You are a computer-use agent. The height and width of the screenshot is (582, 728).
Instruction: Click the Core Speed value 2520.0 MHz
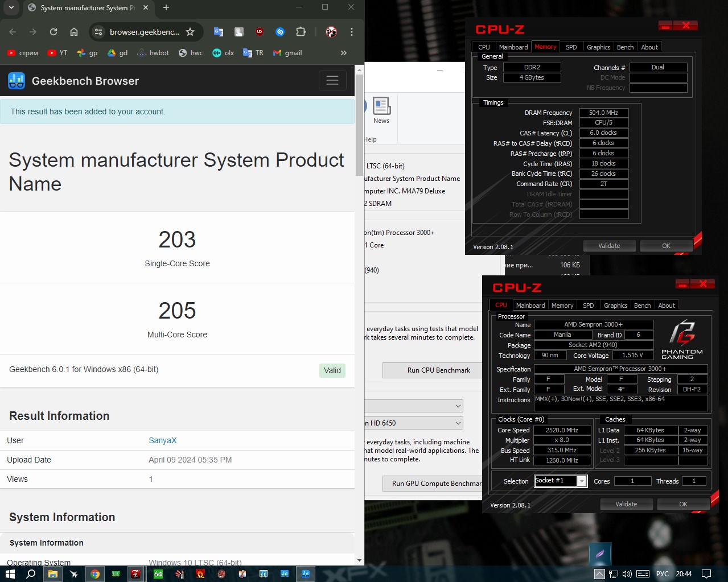click(x=562, y=430)
